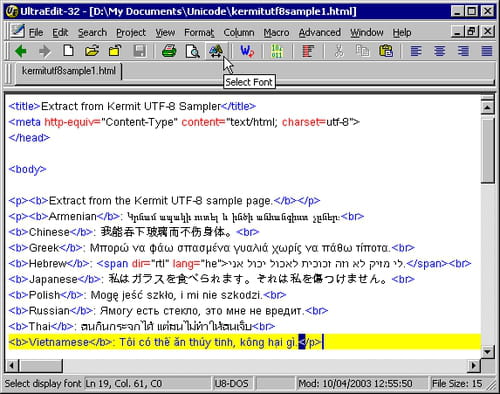500x394 pixels.
Task: Click the Chinese sample line
Action: pyautogui.click(x=134, y=232)
